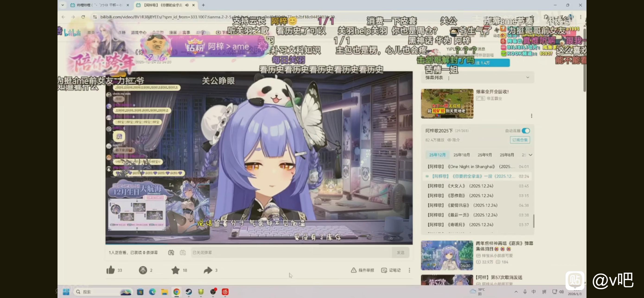The height and width of the screenshot is (298, 644).
Task: Click the video progress bar
Action: point(259,243)
